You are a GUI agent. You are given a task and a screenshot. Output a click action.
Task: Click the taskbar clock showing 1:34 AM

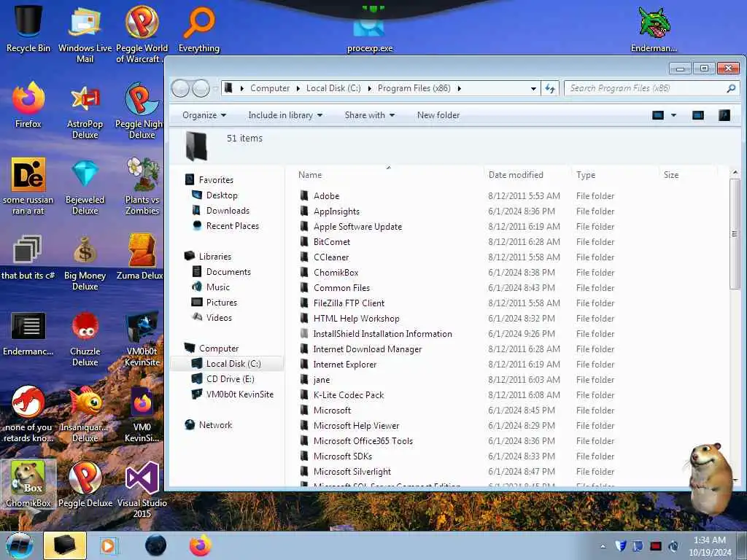tap(709, 546)
